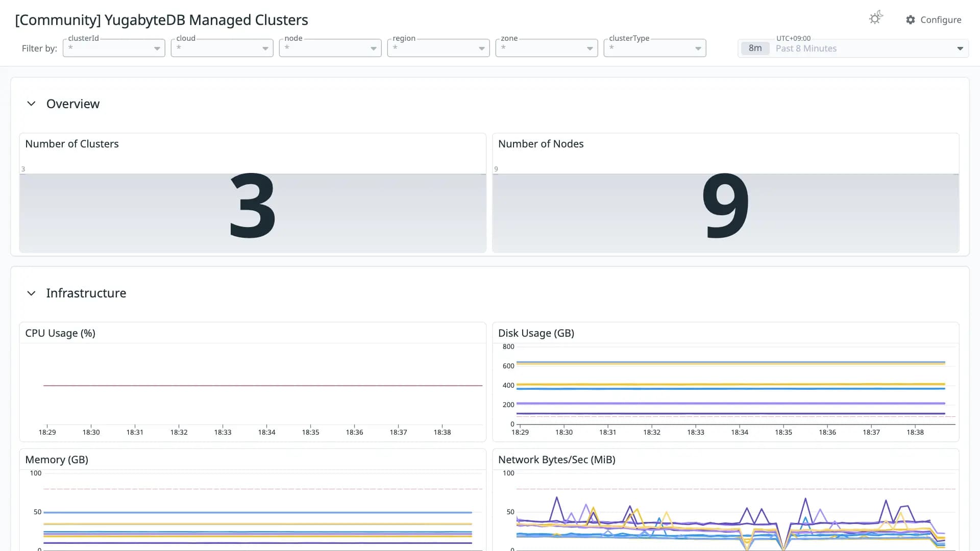The height and width of the screenshot is (551, 980).
Task: Click the CPU Usage (%) chart title
Action: click(x=60, y=333)
